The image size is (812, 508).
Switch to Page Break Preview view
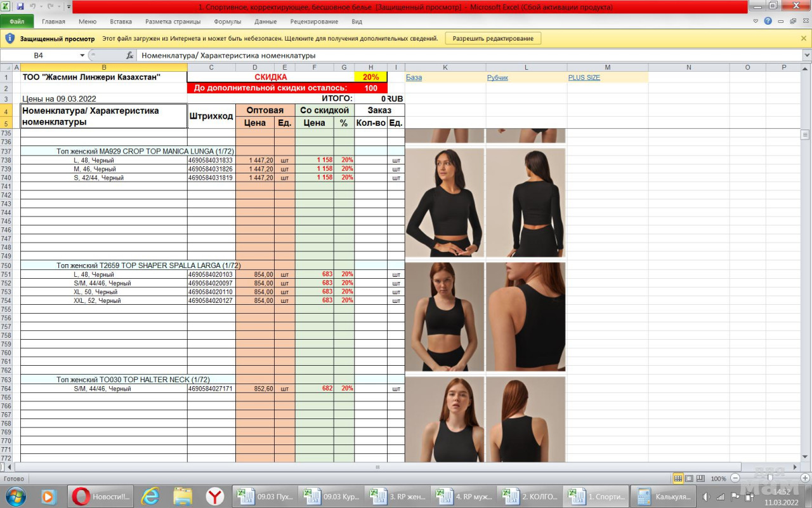tap(700, 478)
